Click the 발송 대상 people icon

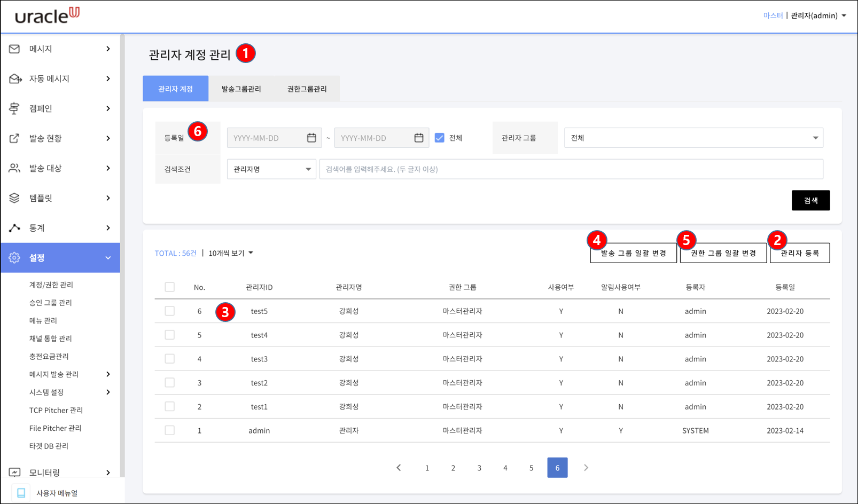click(14, 168)
